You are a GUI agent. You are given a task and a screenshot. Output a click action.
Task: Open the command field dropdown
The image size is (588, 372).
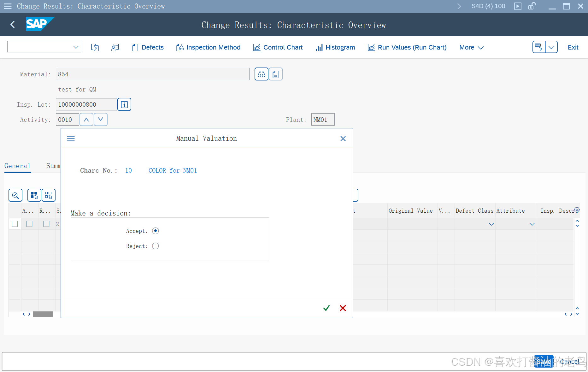coord(76,46)
